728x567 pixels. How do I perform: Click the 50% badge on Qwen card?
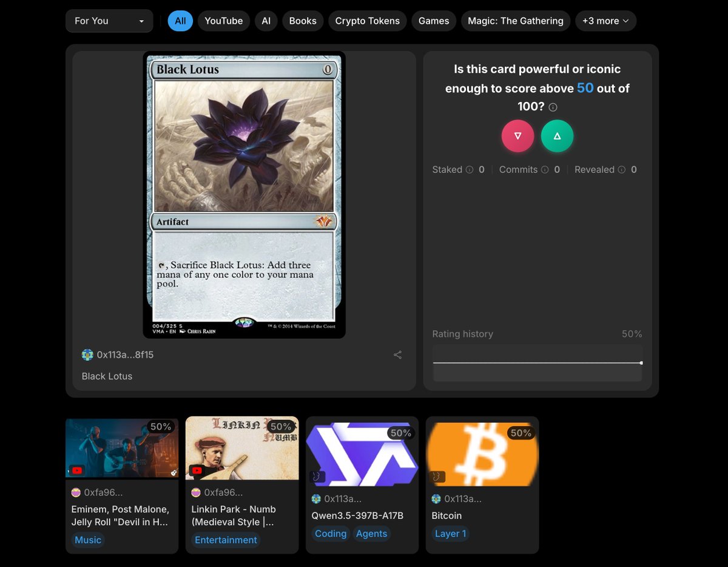pos(401,433)
